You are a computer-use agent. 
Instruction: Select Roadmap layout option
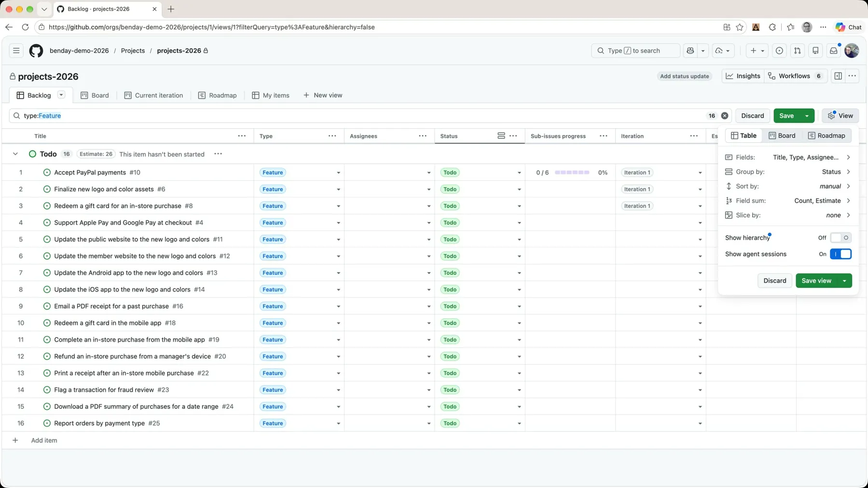coord(827,136)
